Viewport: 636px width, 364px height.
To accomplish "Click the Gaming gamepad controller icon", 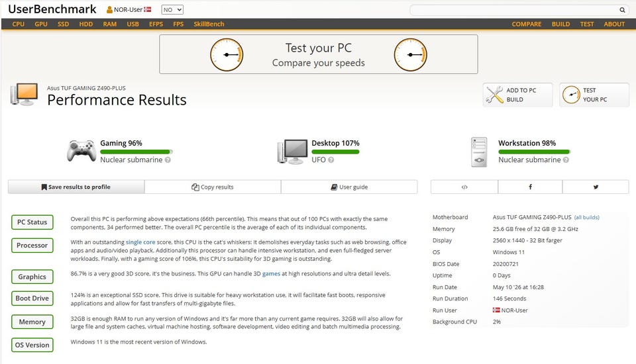I will 81,151.
